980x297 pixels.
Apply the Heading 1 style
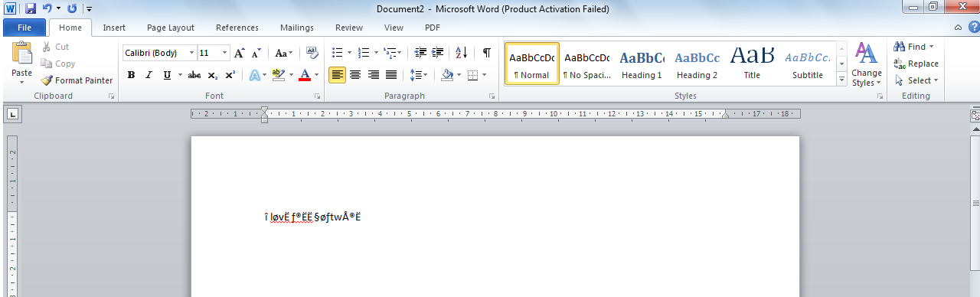click(642, 64)
